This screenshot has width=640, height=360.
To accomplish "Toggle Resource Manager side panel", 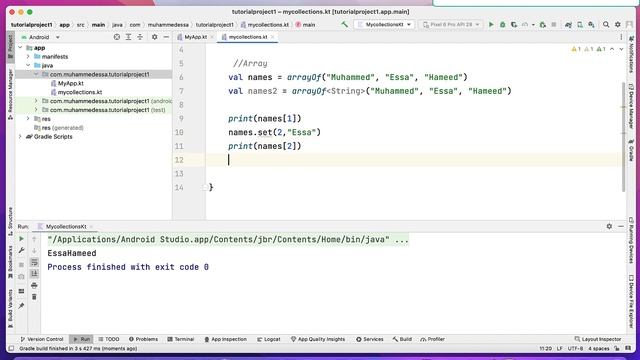I will (11, 94).
